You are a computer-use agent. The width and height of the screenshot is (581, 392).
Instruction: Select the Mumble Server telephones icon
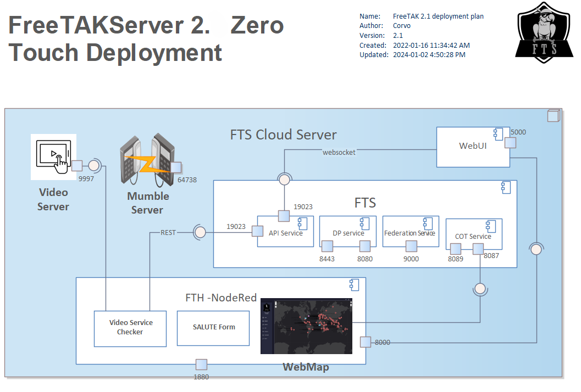click(147, 160)
